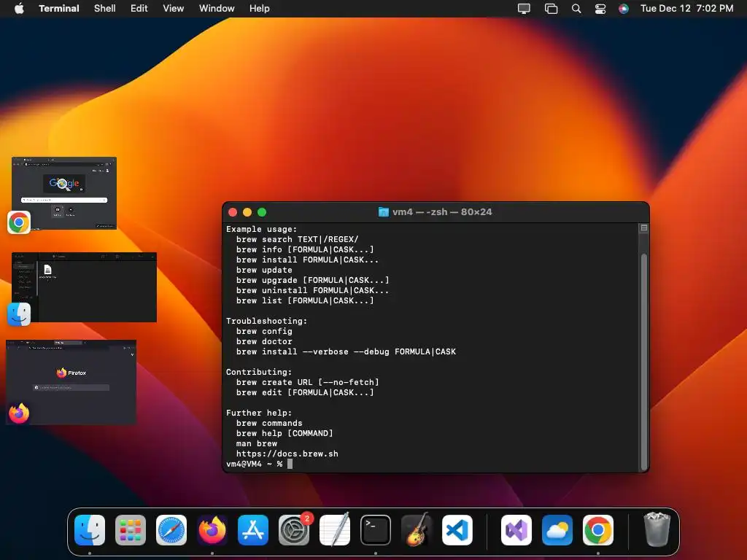Open Firefox from the Dock
This screenshot has height=560, width=747.
point(212,530)
